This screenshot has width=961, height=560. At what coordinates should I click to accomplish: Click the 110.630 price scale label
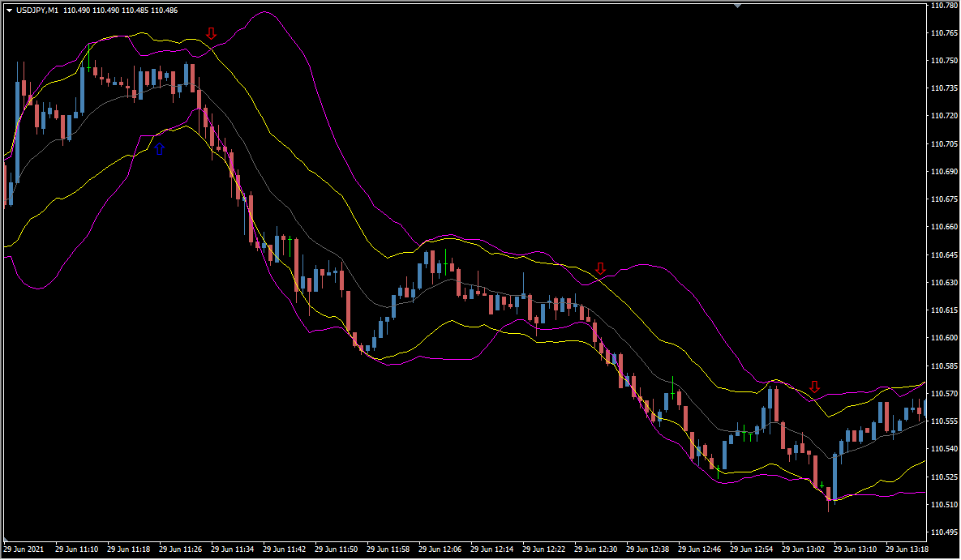tap(944, 283)
